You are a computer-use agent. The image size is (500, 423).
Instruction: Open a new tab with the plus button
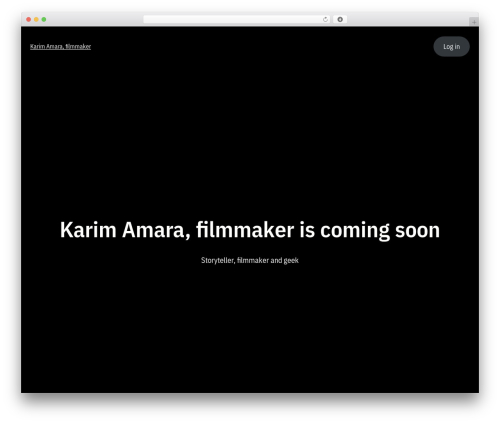pos(474,22)
